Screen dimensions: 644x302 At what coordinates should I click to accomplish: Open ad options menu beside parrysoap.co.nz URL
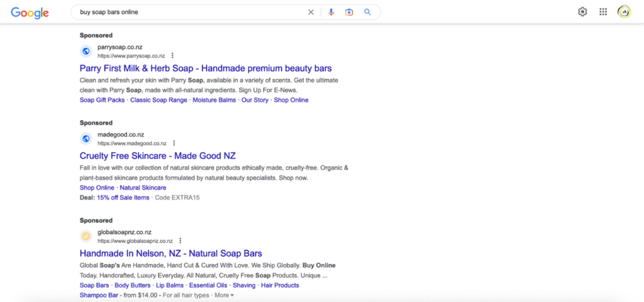click(172, 55)
